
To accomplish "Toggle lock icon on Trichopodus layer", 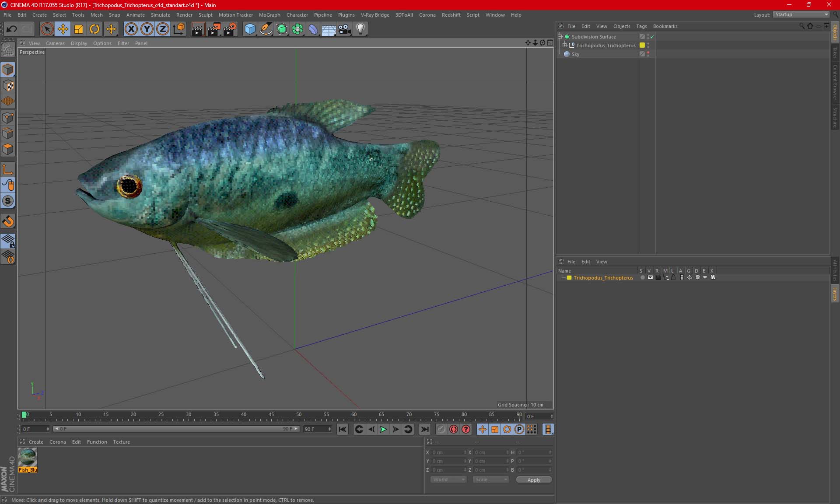I will point(673,277).
